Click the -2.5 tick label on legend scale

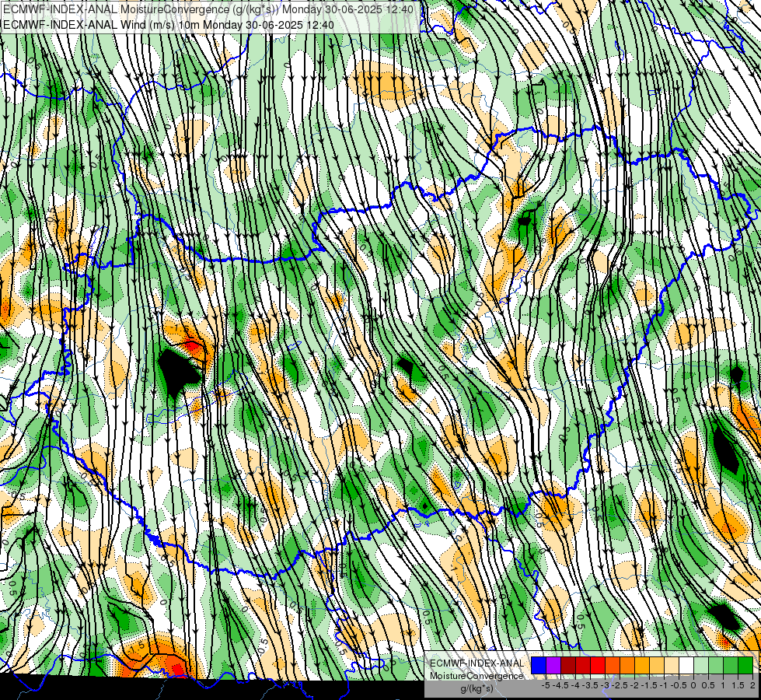click(x=620, y=685)
